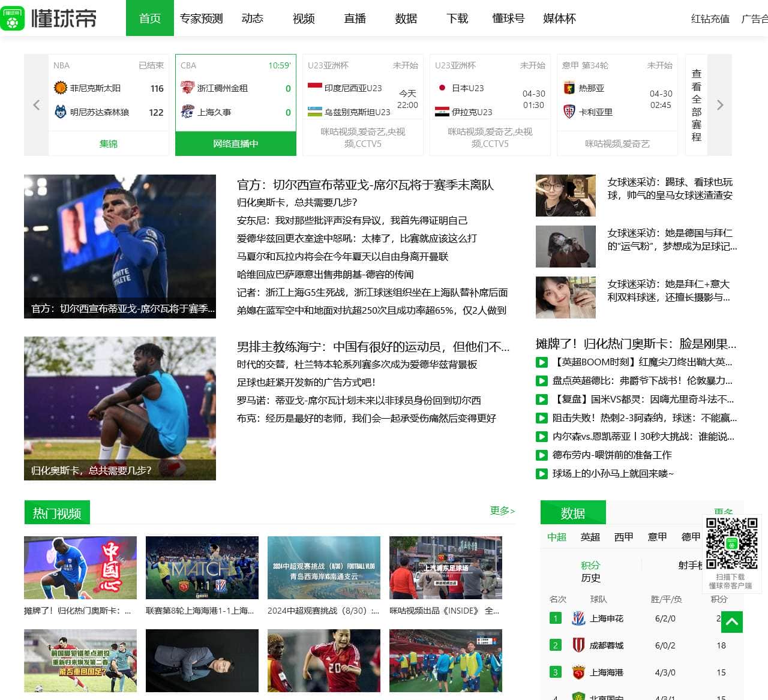Open the 媒体杯 navigation item

(559, 19)
